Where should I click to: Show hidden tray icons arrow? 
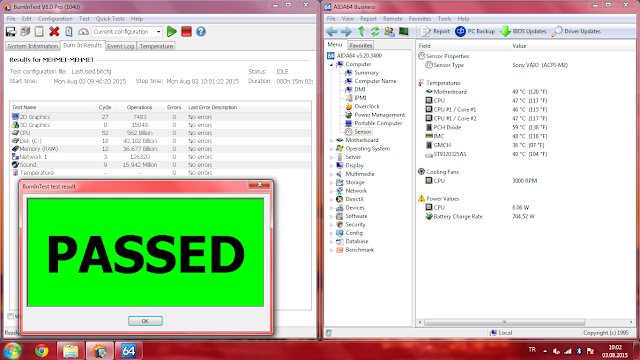(545, 351)
